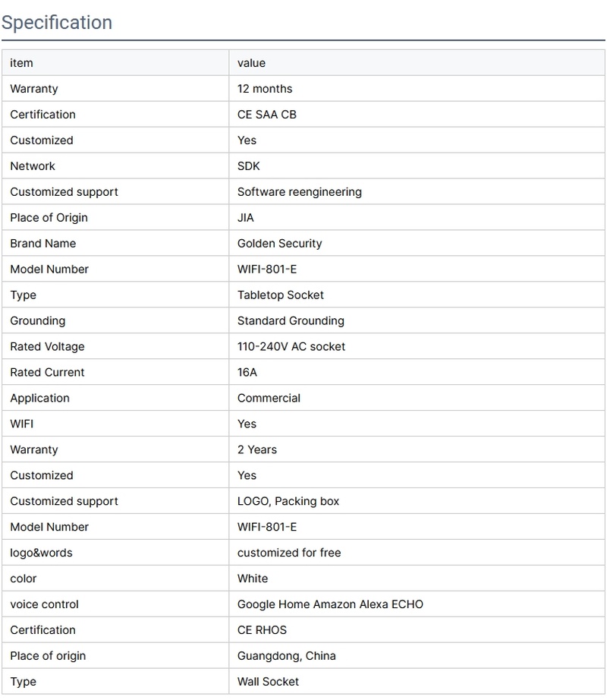Screen dimensions: 607x700
Task: Click the 'LOGO, Packing box' value
Action: pyautogui.click(x=288, y=502)
